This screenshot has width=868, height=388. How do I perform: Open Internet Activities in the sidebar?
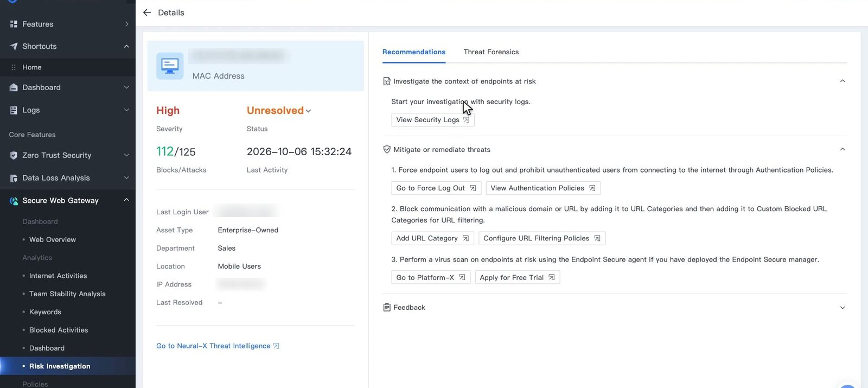click(x=58, y=276)
